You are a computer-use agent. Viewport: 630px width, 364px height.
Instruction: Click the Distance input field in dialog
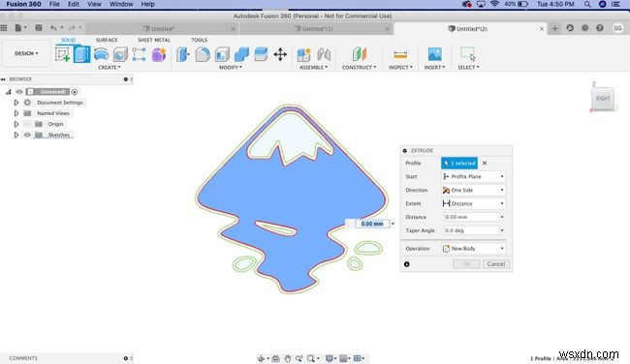pyautogui.click(x=472, y=217)
